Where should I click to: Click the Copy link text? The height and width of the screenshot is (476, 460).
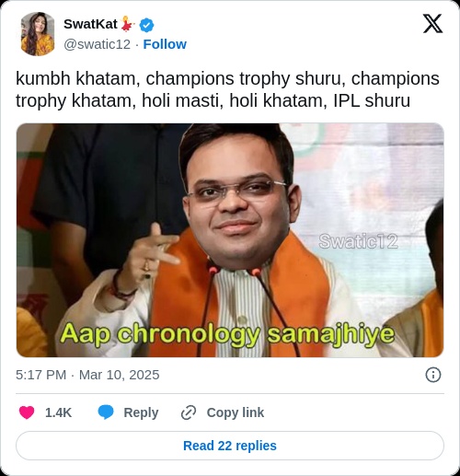236,412
